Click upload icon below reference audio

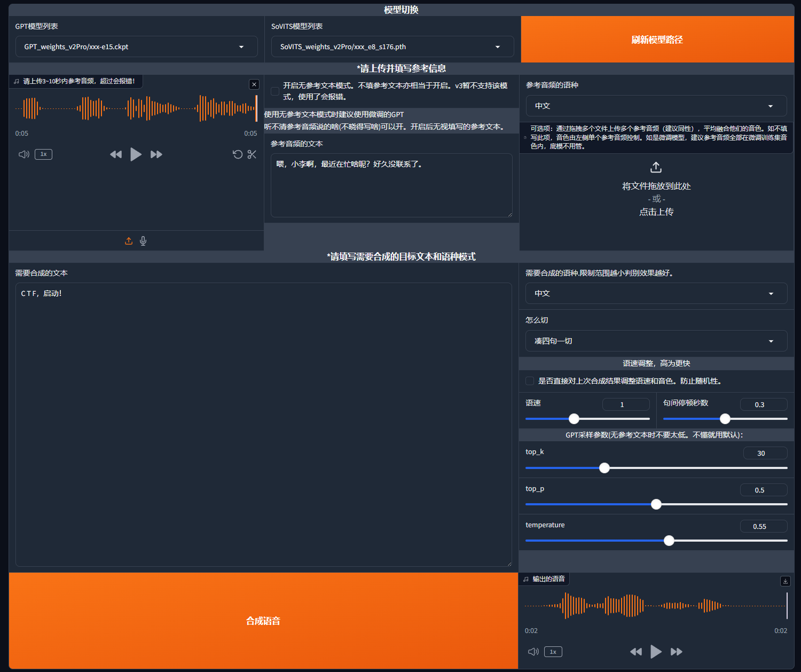[x=129, y=241]
